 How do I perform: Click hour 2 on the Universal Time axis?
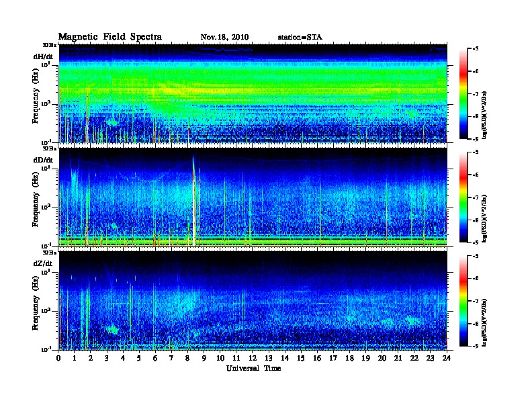[x=91, y=358]
